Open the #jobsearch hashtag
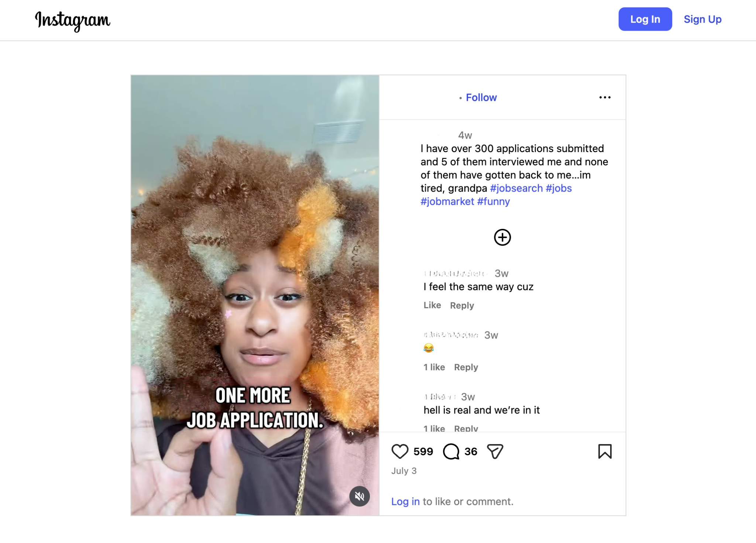 (516, 188)
